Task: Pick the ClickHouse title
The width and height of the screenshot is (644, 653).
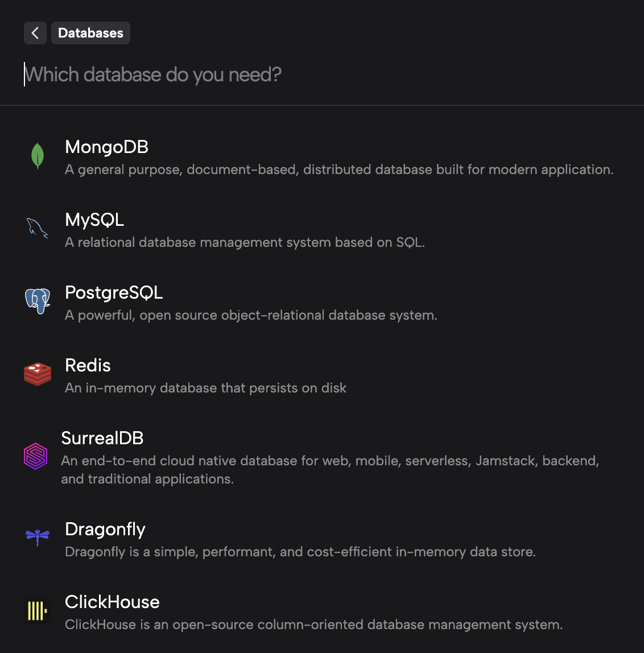Action: point(112,602)
